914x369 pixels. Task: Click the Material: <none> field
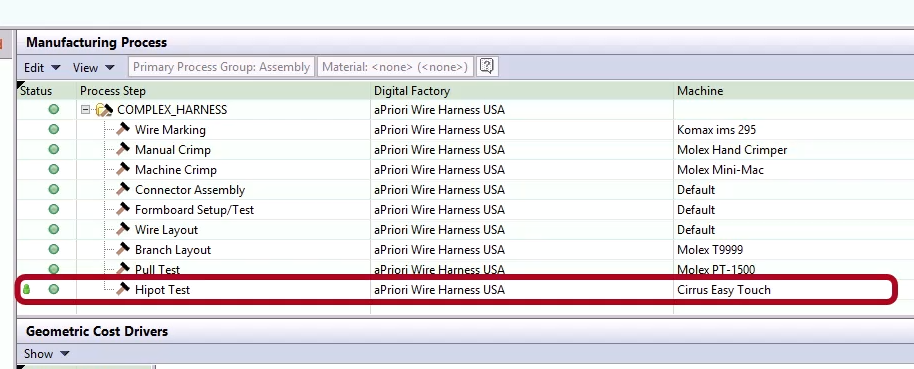click(x=395, y=67)
